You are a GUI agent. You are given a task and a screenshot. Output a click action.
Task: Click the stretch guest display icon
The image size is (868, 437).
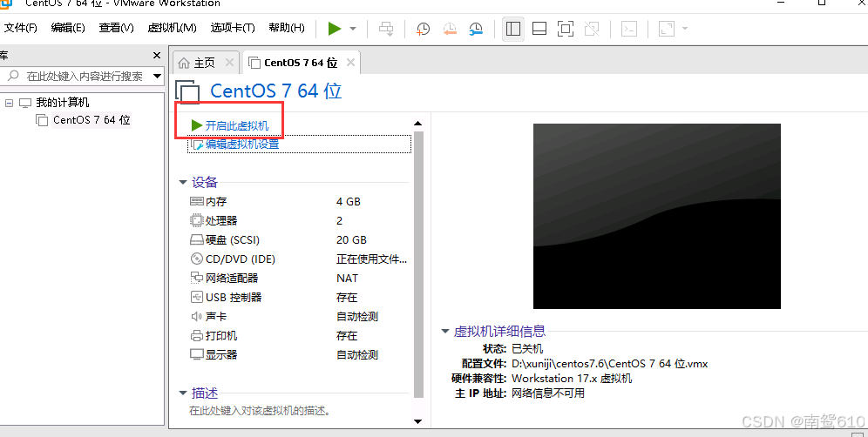(x=667, y=29)
